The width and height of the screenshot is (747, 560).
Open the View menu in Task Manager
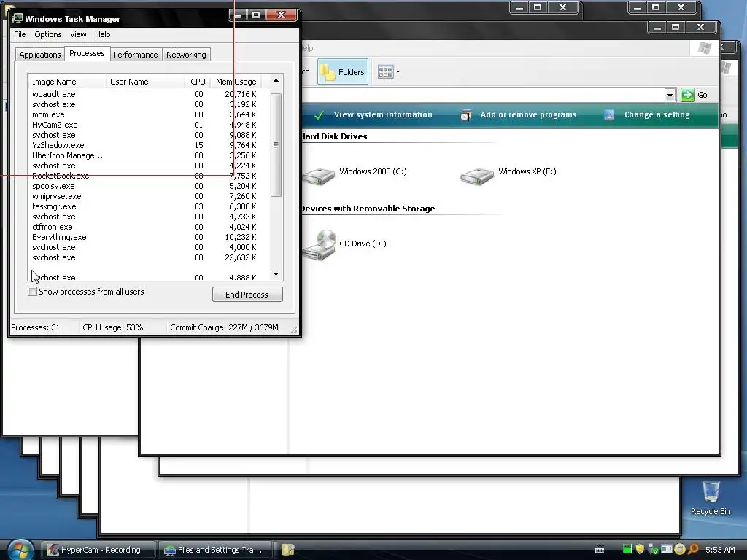click(78, 34)
